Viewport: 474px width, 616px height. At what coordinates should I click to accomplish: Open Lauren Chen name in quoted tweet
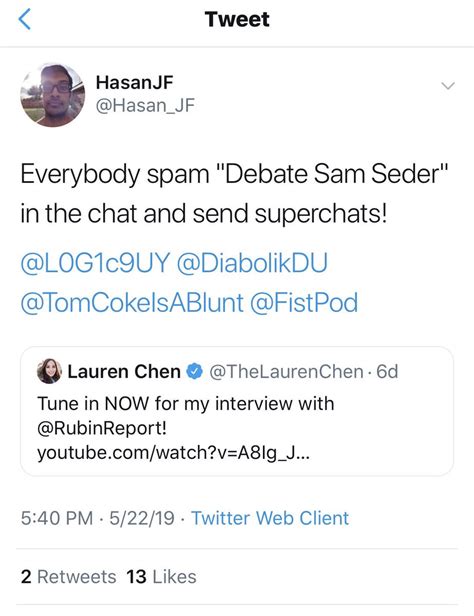coord(124,372)
